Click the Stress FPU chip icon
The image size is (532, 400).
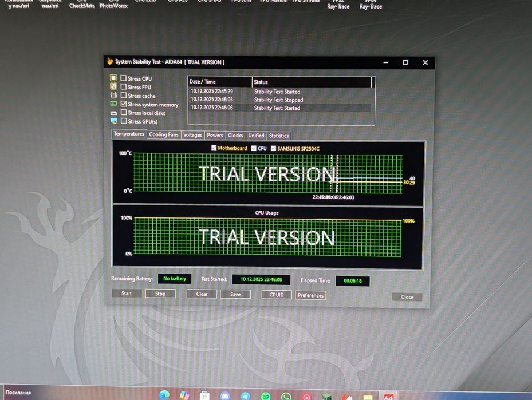tap(113, 87)
